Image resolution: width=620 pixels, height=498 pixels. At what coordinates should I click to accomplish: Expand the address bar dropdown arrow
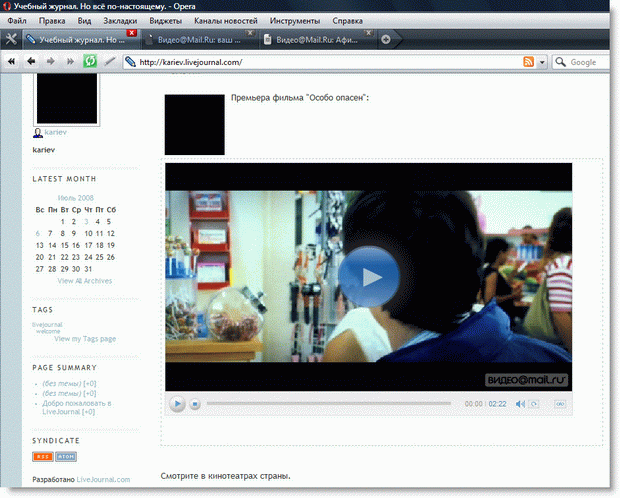pyautogui.click(x=542, y=62)
